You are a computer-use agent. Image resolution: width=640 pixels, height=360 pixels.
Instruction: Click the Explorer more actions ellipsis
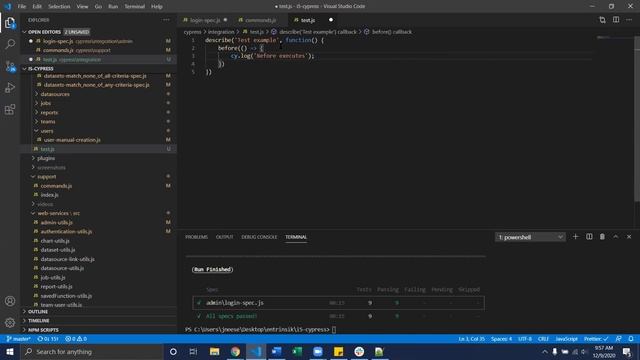pyautogui.click(x=166, y=20)
